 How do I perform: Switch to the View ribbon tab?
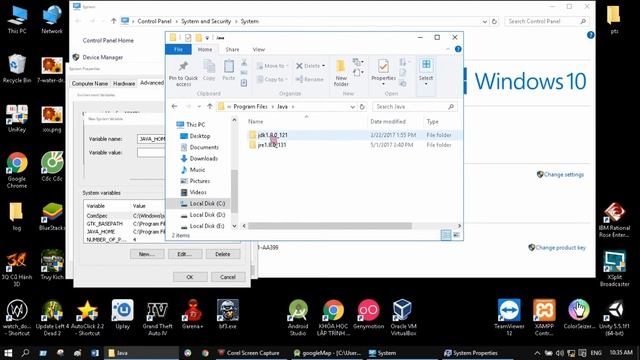click(258, 49)
